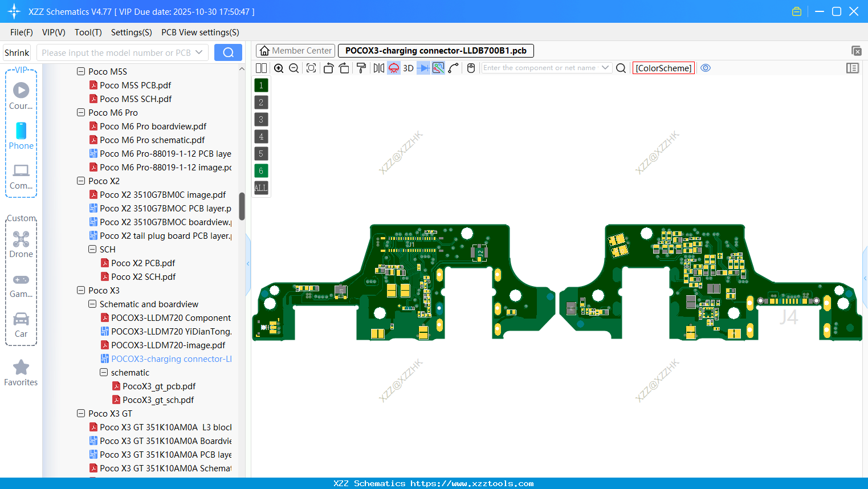Open the Car category
This screenshot has height=489, width=868.
pos(21,325)
